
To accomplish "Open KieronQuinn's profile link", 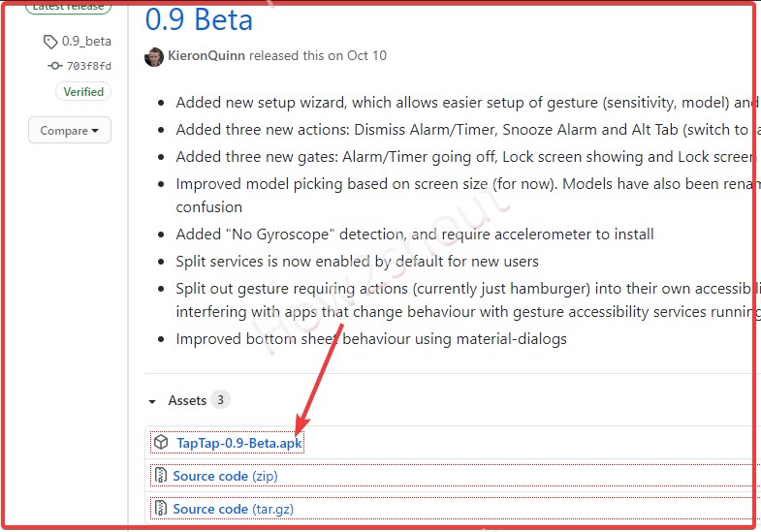I will (x=206, y=56).
